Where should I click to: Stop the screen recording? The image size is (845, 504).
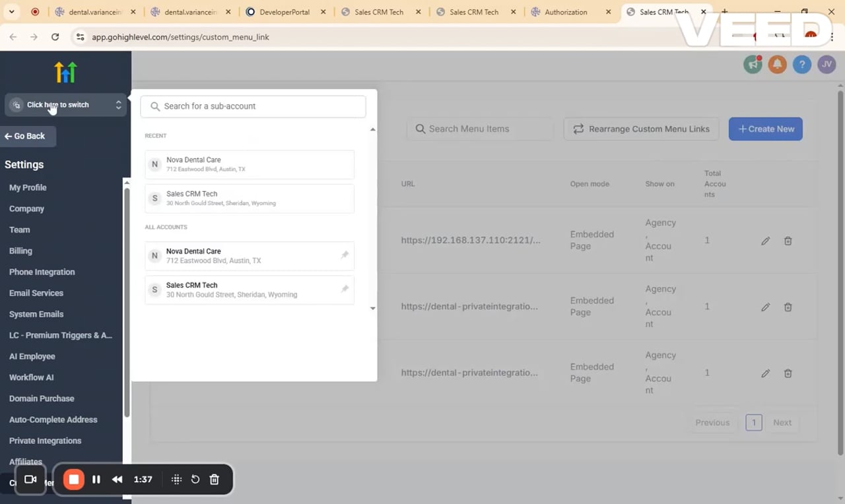click(74, 480)
